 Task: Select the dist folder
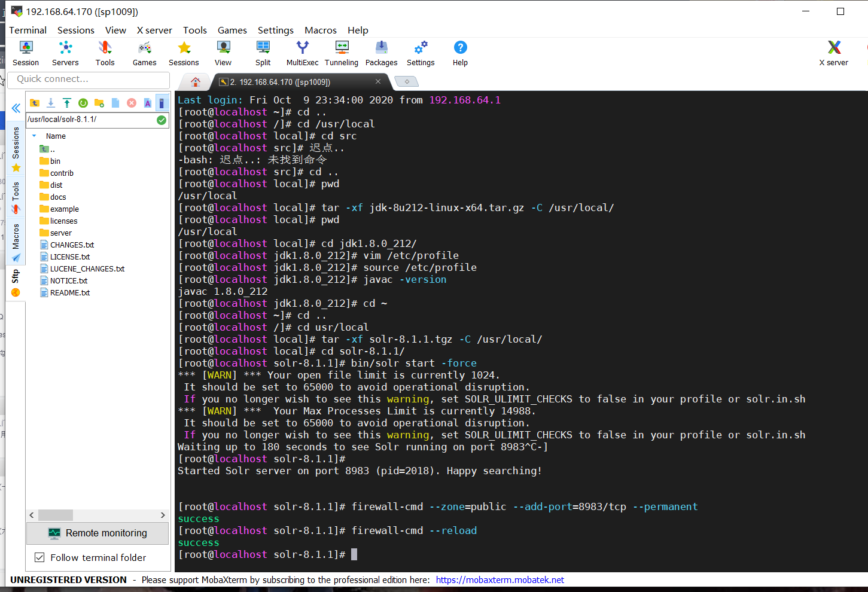pyautogui.click(x=51, y=185)
